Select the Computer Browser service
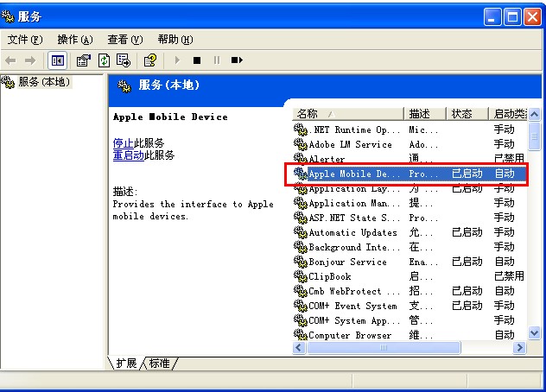Viewport: 546px width, 392px height. click(x=409, y=334)
